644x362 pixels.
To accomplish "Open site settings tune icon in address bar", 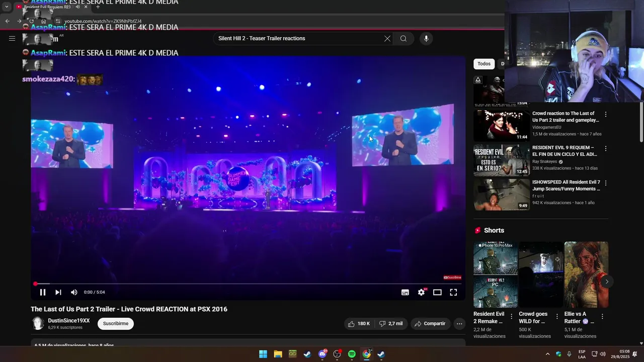I will [58, 21].
